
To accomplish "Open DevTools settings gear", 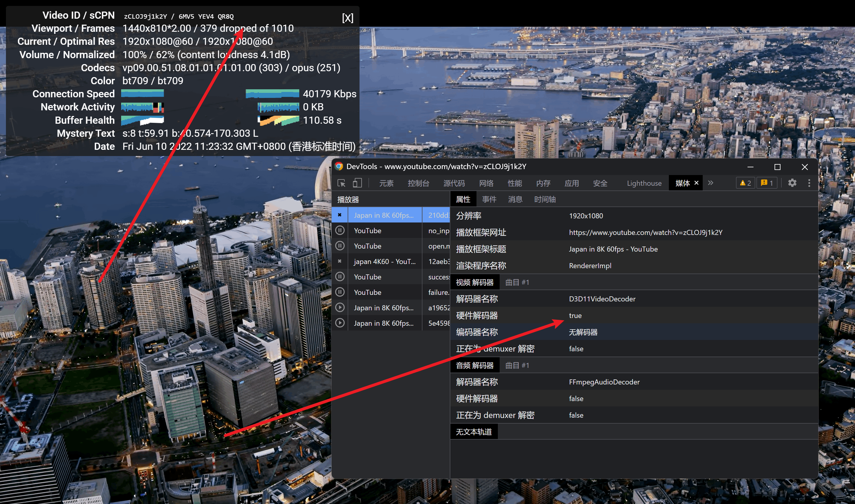I will [792, 183].
